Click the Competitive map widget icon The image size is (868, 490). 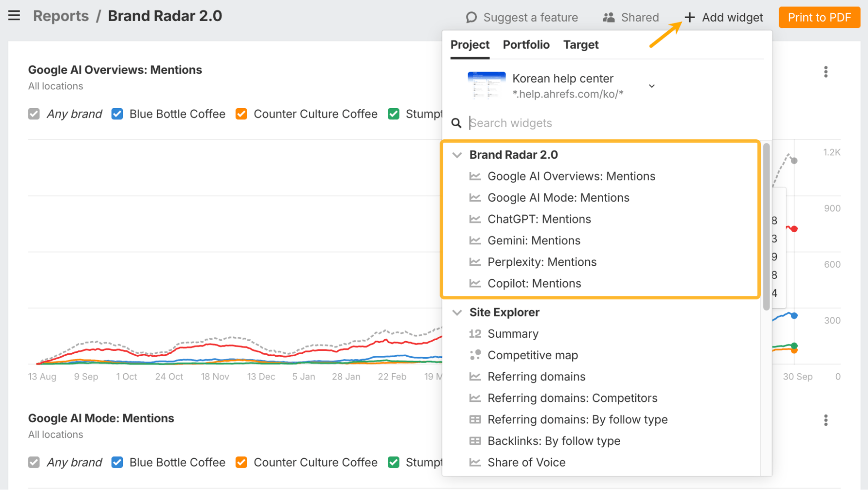pos(475,355)
